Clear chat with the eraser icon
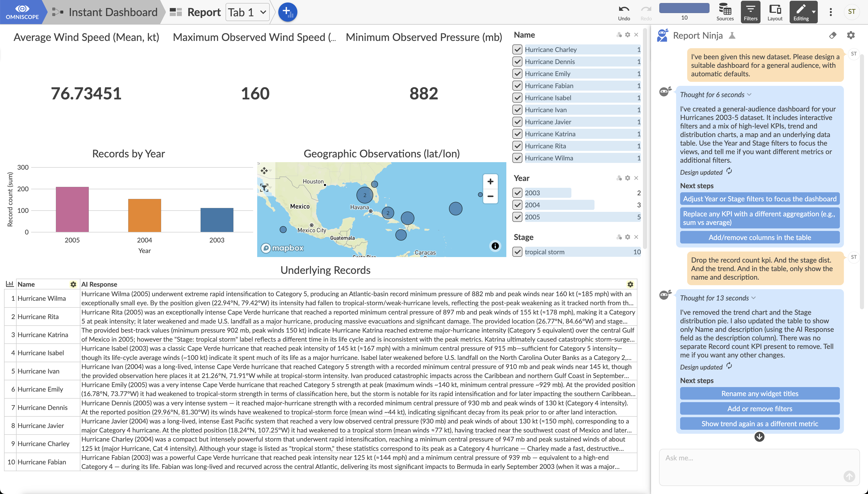The height and width of the screenshot is (494, 868). (x=832, y=35)
